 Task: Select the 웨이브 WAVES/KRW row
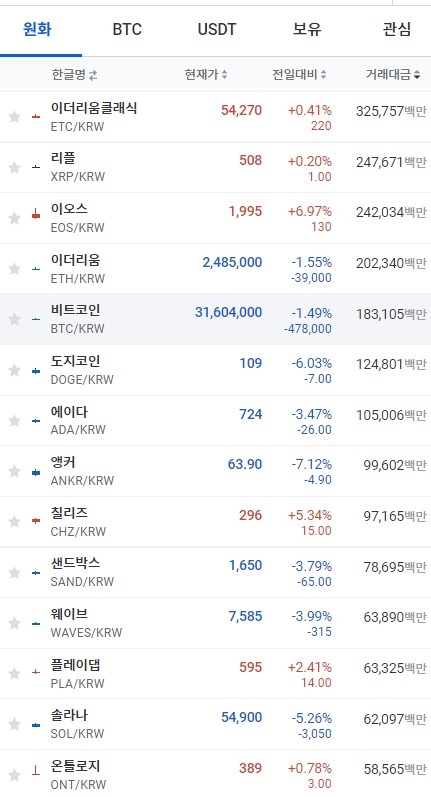[216, 623]
